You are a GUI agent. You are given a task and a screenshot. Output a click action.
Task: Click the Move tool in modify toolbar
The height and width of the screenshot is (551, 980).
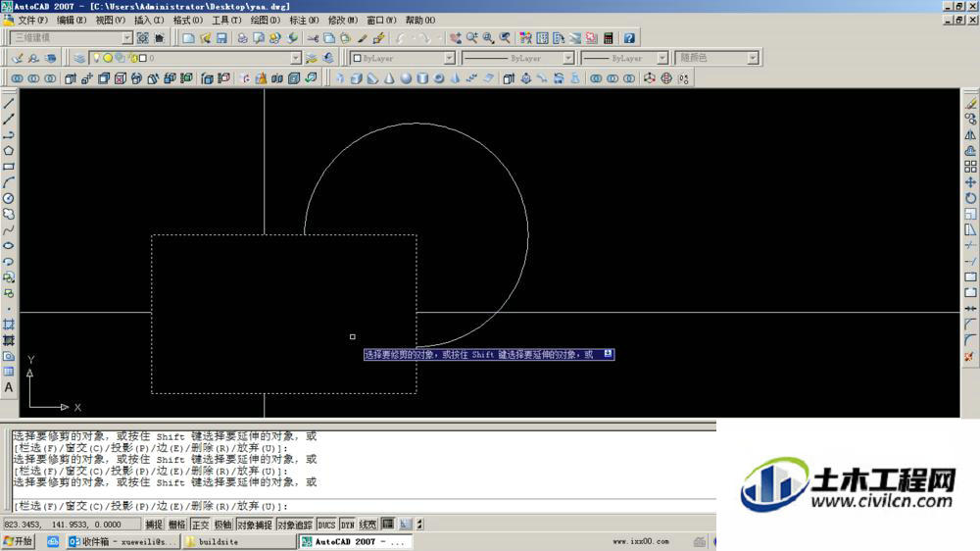pos(970,182)
